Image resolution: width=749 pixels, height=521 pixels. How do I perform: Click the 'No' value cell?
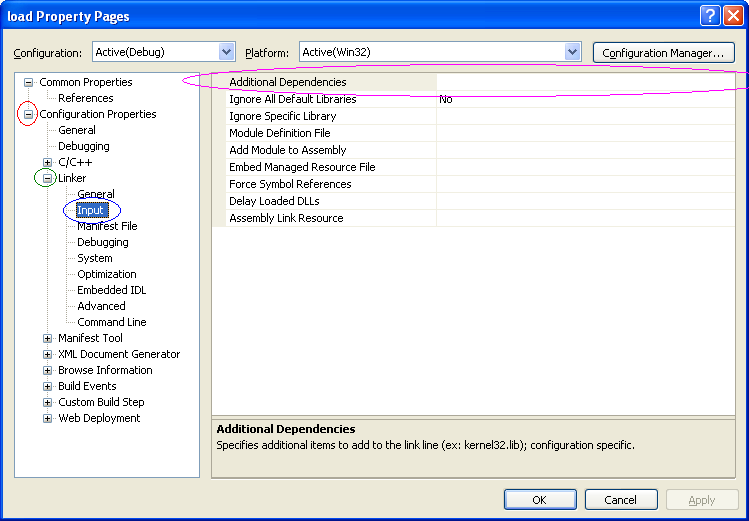coord(585,99)
